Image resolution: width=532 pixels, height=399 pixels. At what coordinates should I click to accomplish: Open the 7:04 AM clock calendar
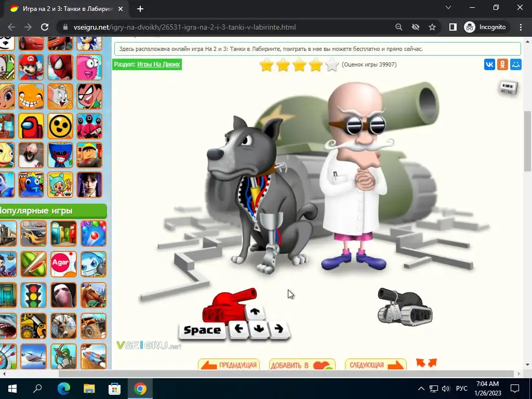(x=487, y=389)
